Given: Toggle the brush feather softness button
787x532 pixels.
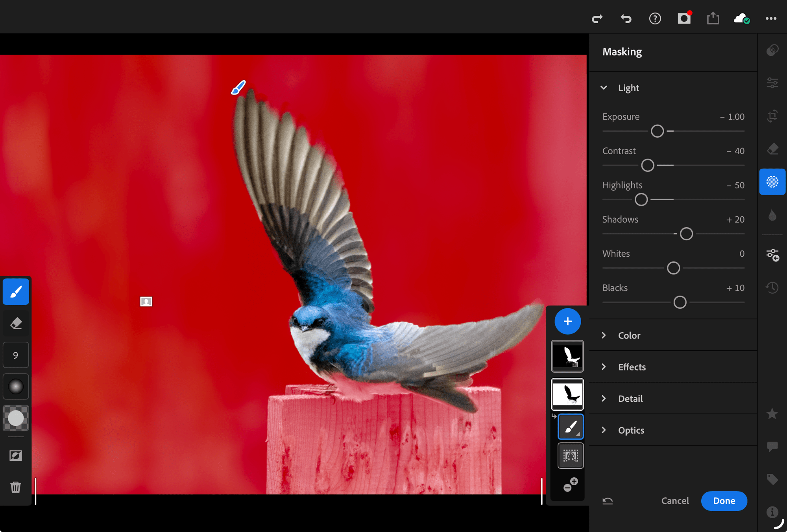Looking at the screenshot, I should point(16,387).
